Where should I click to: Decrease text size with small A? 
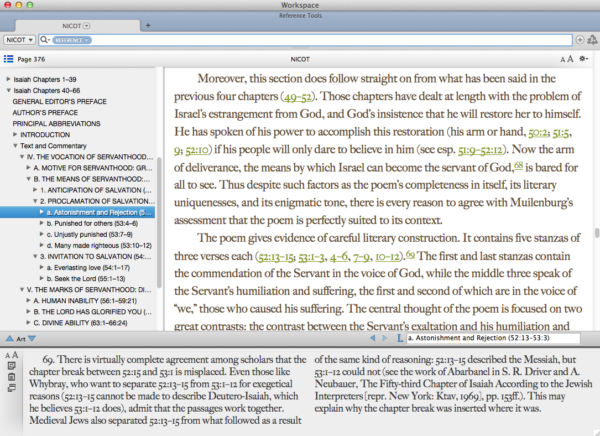point(562,59)
